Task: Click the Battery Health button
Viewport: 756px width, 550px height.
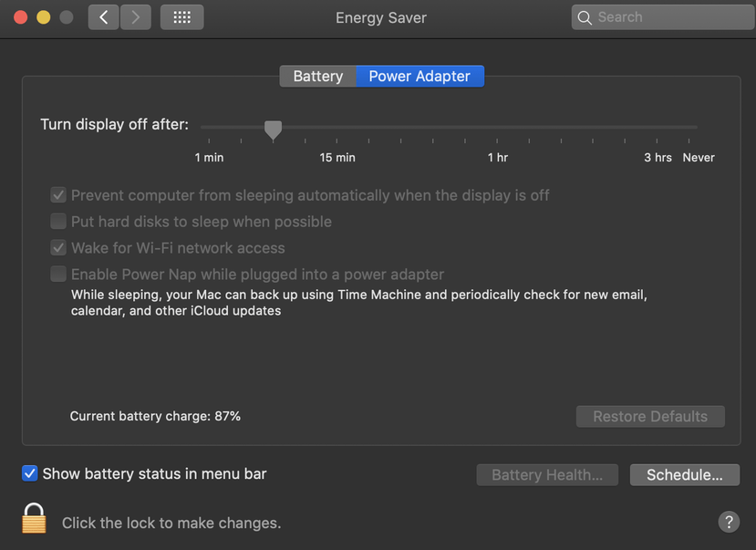Action: 547,475
